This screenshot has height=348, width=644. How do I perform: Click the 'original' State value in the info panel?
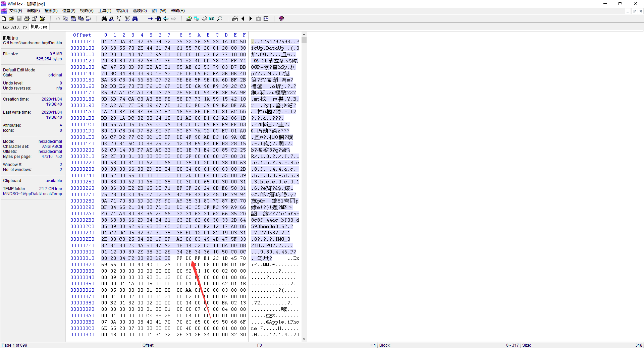coord(55,75)
